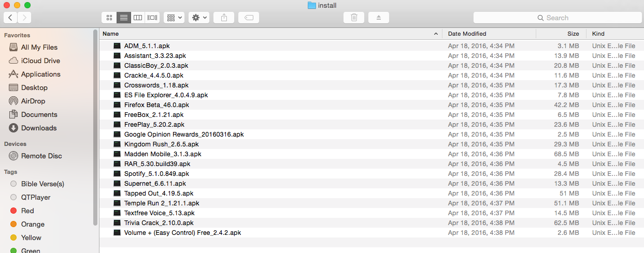Click the install folder icon in title bar
This screenshot has height=253, width=644.
[x=311, y=5]
